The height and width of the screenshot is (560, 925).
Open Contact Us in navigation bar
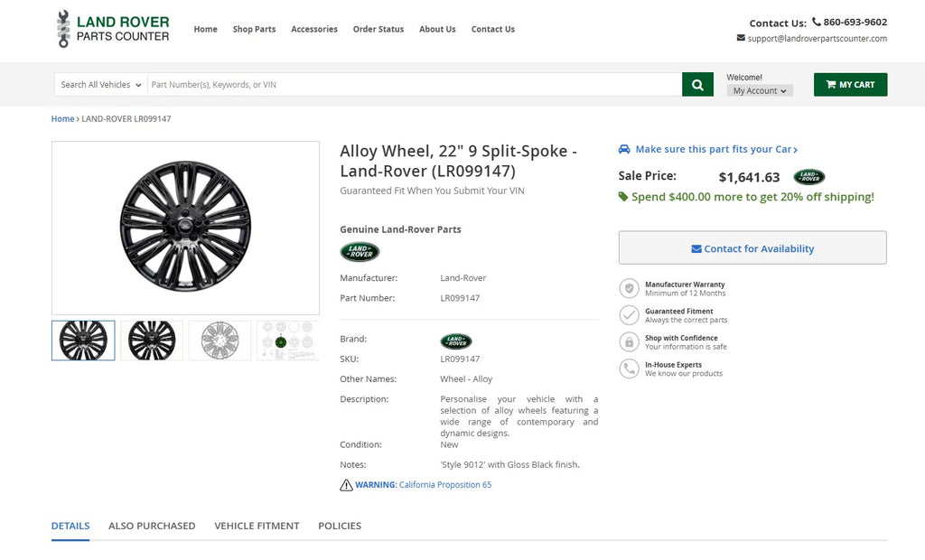(x=493, y=29)
